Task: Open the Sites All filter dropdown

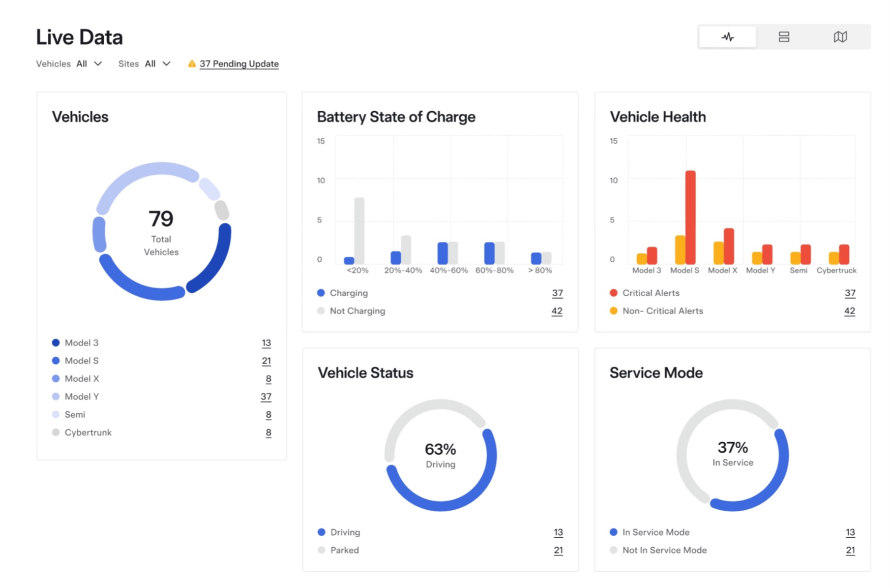Action: [144, 64]
